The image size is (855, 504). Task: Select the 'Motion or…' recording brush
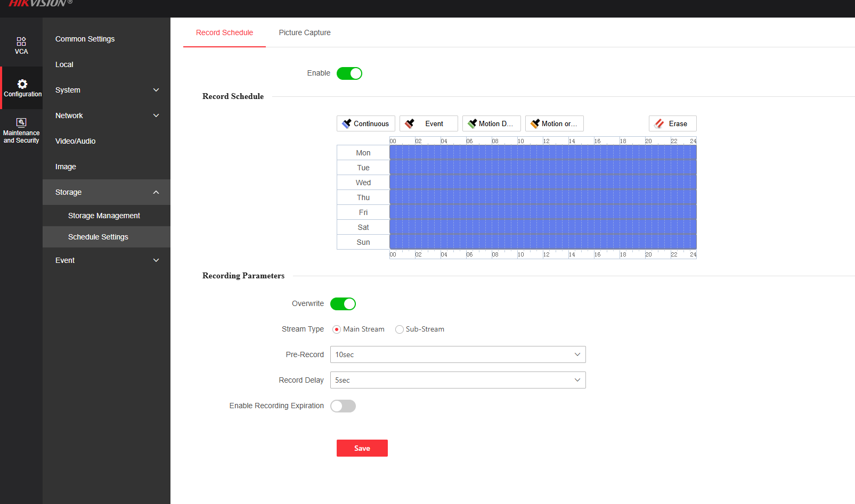point(554,123)
